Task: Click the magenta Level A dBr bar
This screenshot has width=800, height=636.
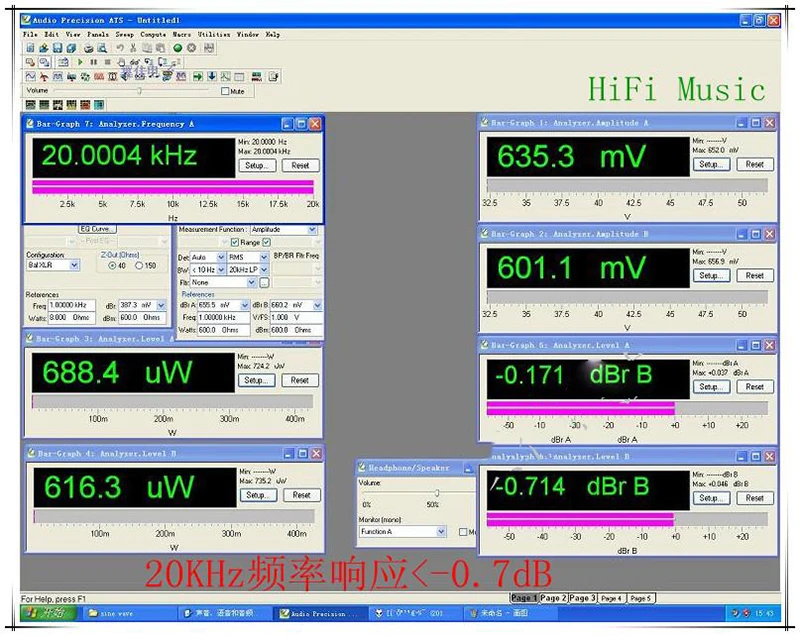Action: [x=581, y=408]
